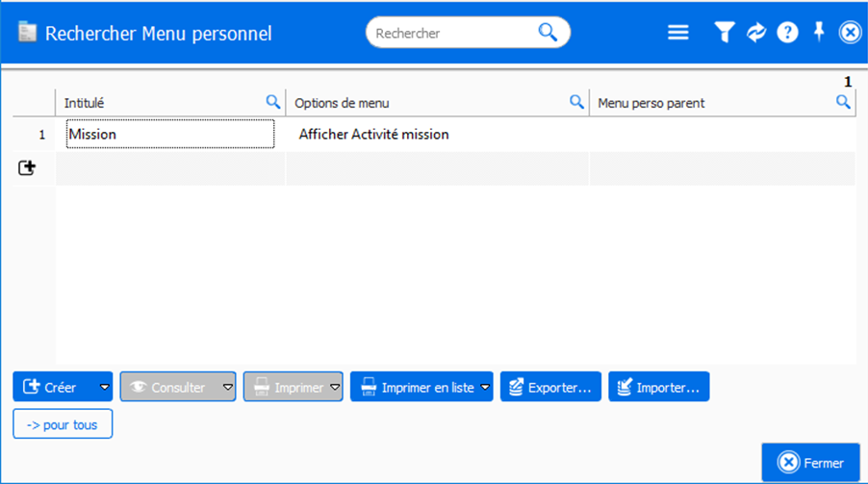Screen dimensions: 868x484
Task: Click the magnifier in search box
Action: coord(548,33)
